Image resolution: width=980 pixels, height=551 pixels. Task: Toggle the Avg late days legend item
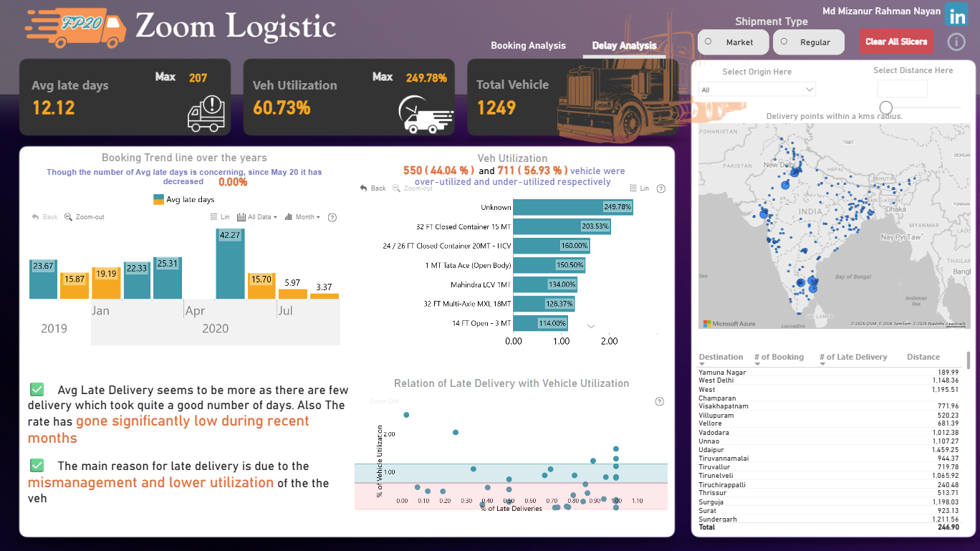[184, 200]
